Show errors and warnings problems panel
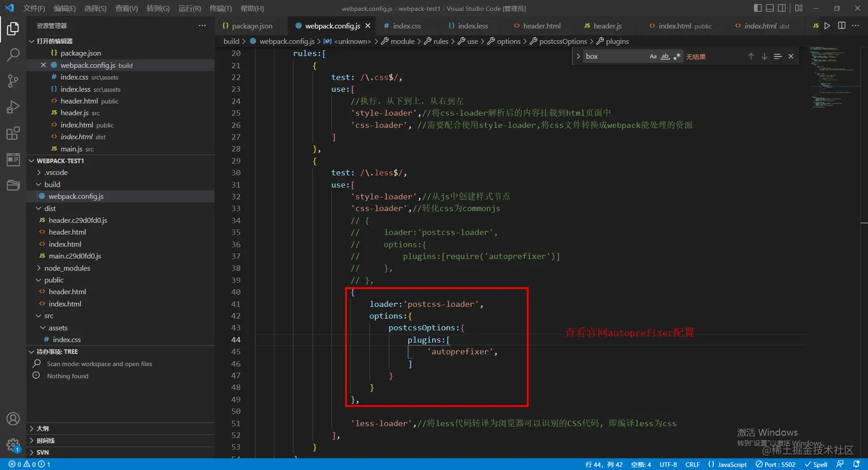This screenshot has height=470, width=868. point(29,464)
